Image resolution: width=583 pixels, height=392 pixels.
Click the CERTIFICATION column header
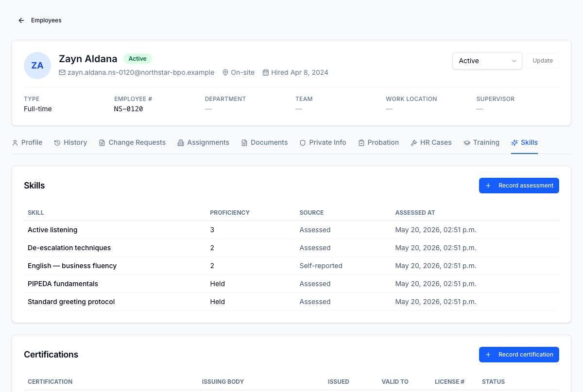click(x=50, y=382)
